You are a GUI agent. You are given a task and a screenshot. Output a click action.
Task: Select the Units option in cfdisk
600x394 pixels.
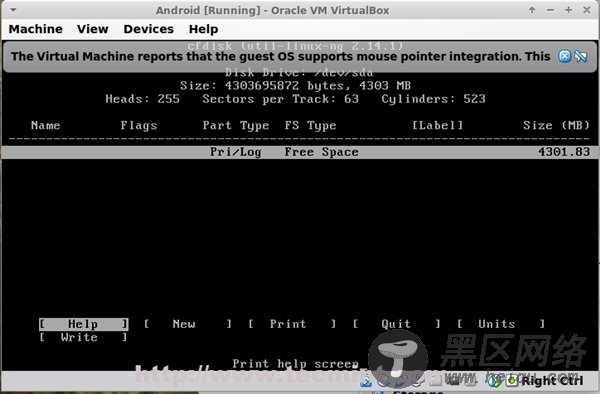[501, 324]
